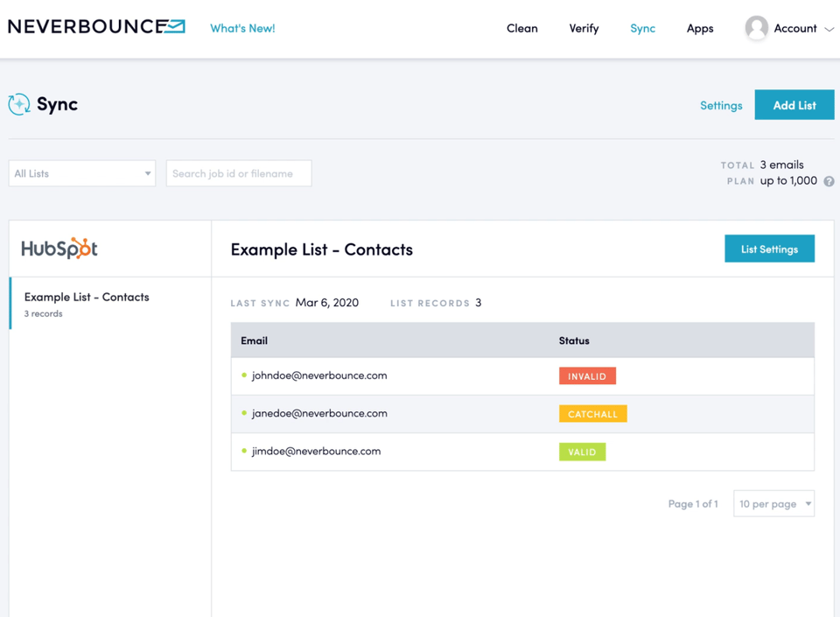This screenshot has height=617, width=840.
Task: Click the Email column header
Action: 254,340
